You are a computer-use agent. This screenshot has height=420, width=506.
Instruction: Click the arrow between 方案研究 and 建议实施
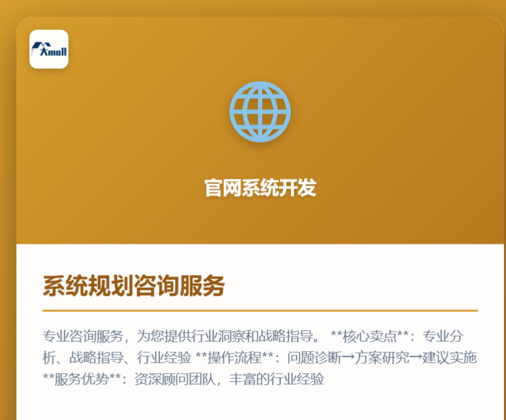pos(416,358)
